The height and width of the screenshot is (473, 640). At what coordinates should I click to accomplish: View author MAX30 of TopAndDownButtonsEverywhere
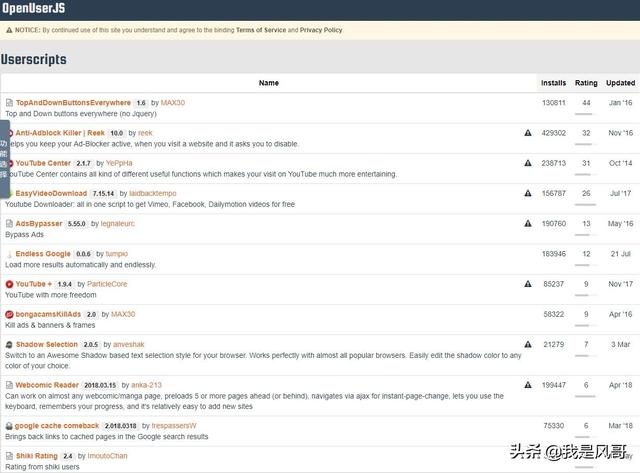pos(173,103)
